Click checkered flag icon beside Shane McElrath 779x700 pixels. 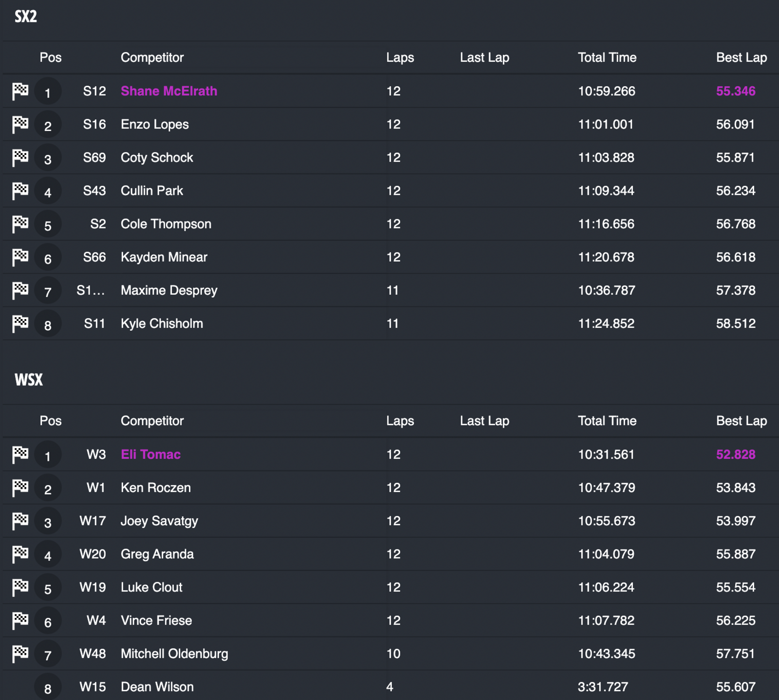click(x=20, y=91)
